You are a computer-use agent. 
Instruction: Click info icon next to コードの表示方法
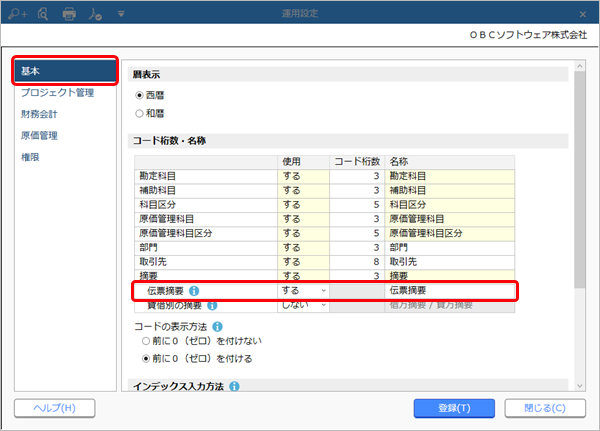(x=217, y=327)
